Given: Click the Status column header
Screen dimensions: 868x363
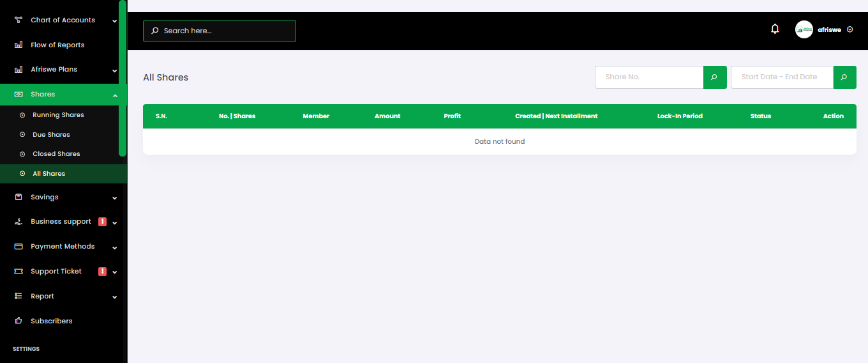Looking at the screenshot, I should [761, 116].
